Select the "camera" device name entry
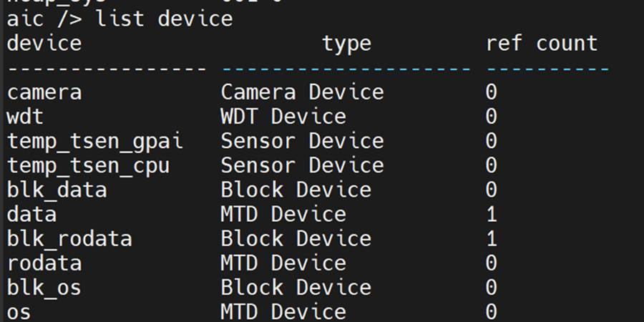Screen dimensions: 644x322 tap(44, 92)
